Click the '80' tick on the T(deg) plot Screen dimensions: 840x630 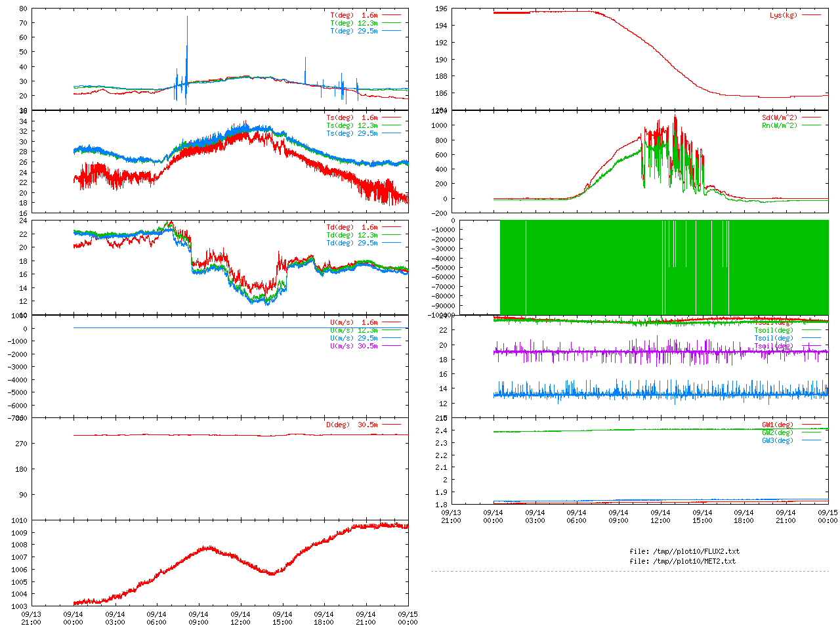coord(23,9)
